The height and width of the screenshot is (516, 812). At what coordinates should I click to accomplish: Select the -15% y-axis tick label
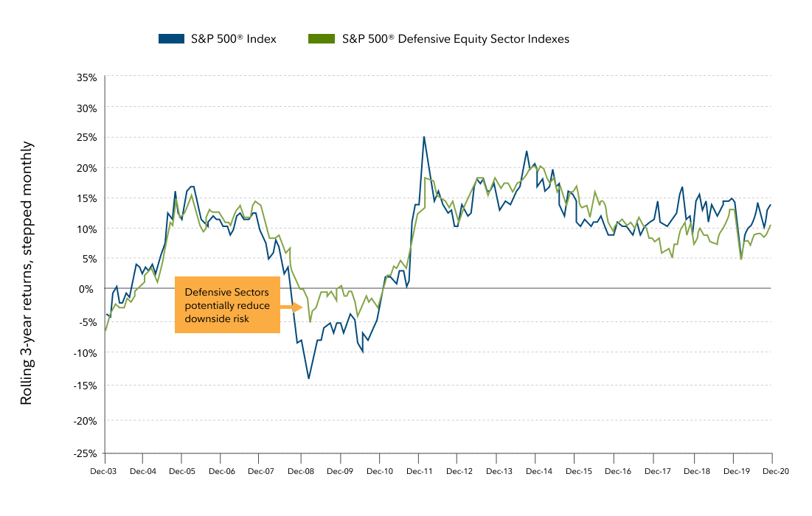click(x=86, y=386)
